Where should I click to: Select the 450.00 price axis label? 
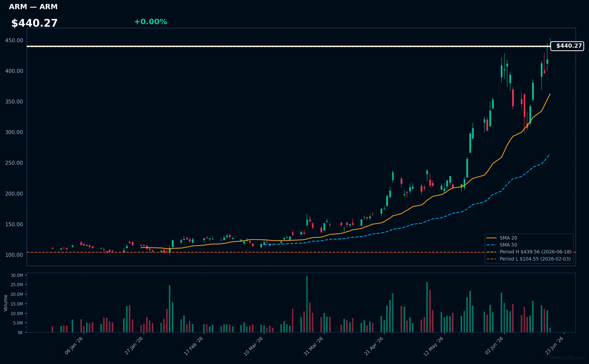coord(14,40)
